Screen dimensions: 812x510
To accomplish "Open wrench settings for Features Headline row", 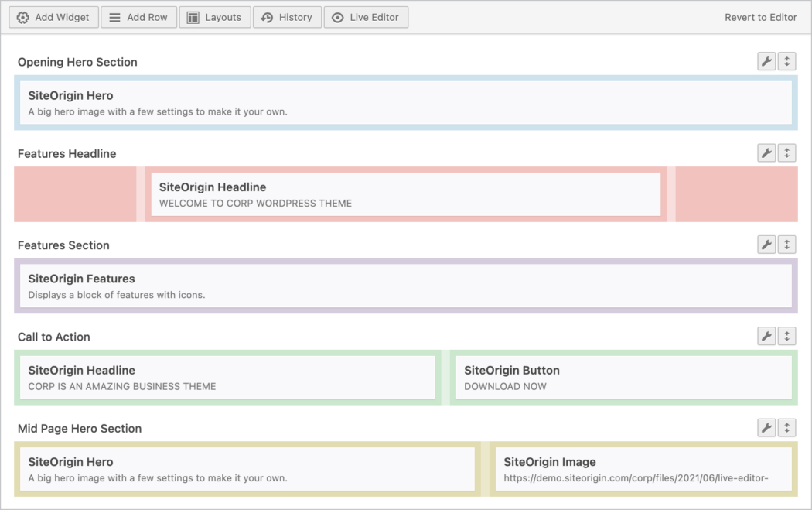I will point(766,152).
